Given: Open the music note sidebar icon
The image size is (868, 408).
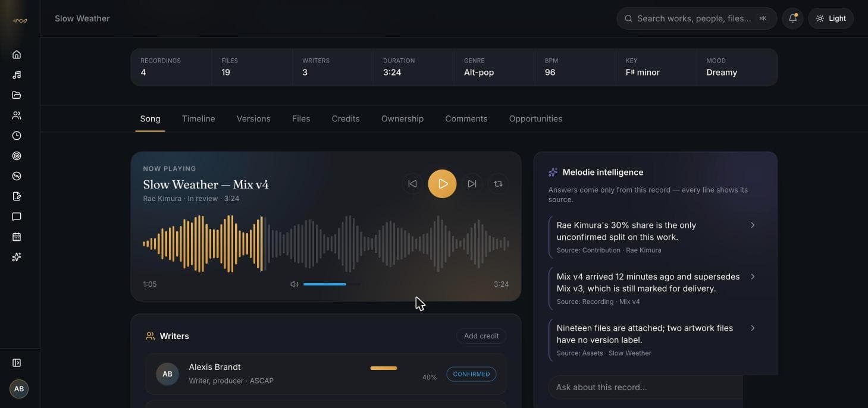Looking at the screenshot, I should pos(17,75).
